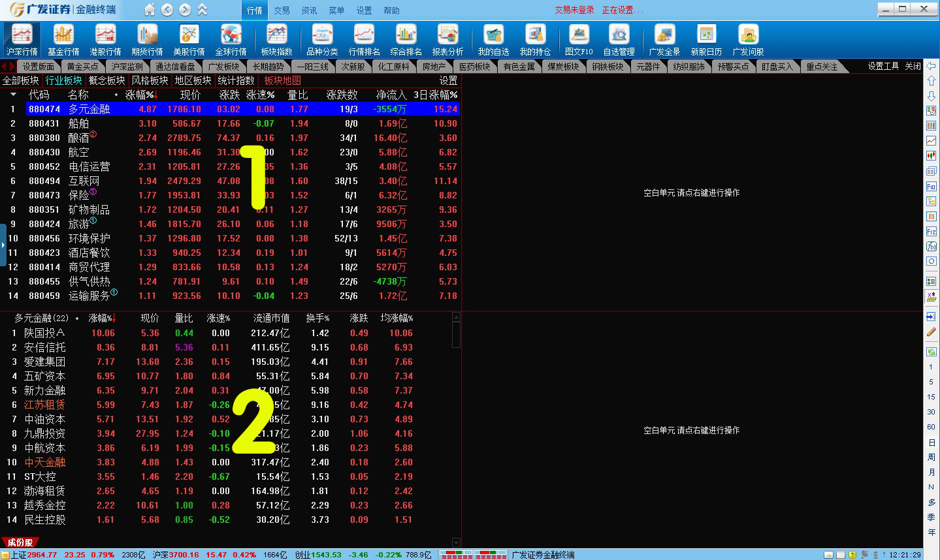The image size is (940, 560).
Task: Sort sector list by 净流入 column header
Action: coord(391,95)
